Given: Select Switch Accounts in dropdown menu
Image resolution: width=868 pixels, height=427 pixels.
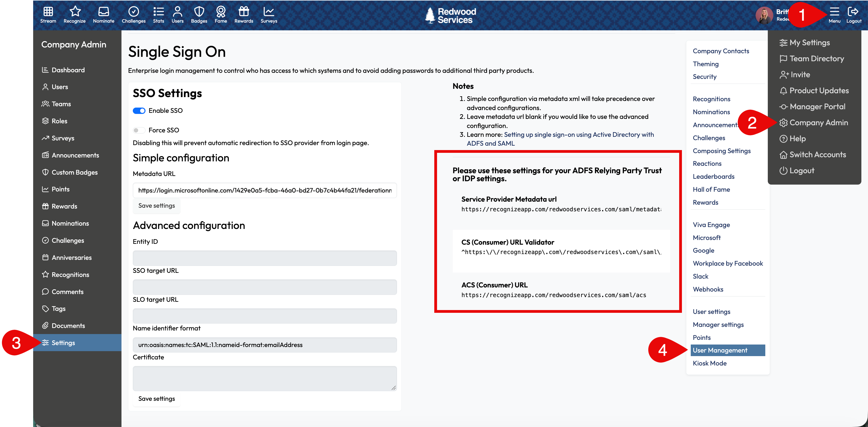Looking at the screenshot, I should coord(813,154).
